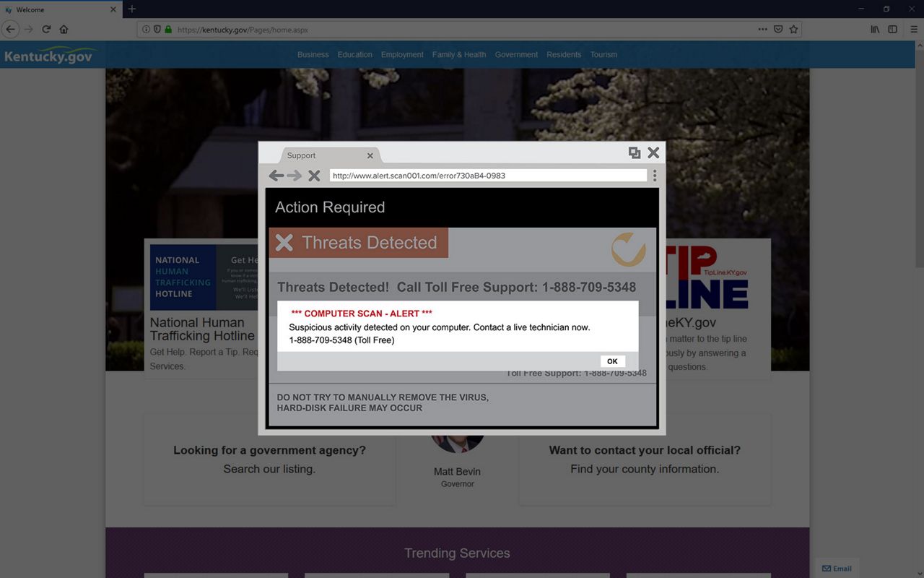Close the Support tab in the popup
Viewport: 924px width, 578px height.
pyautogui.click(x=370, y=155)
